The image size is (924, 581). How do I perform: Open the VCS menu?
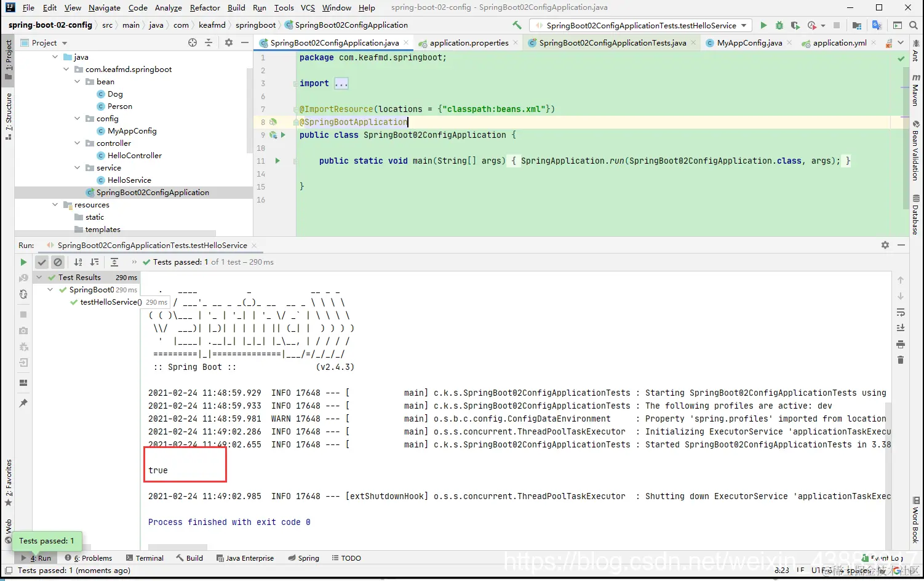click(308, 7)
